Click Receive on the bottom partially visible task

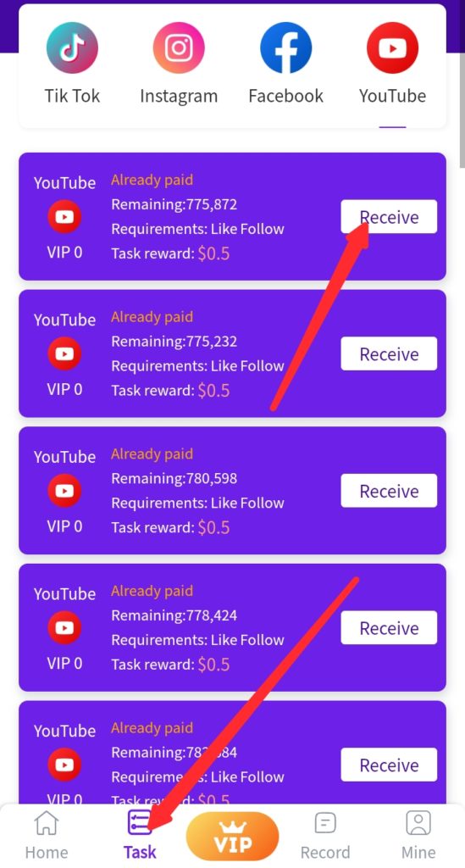[x=389, y=765]
